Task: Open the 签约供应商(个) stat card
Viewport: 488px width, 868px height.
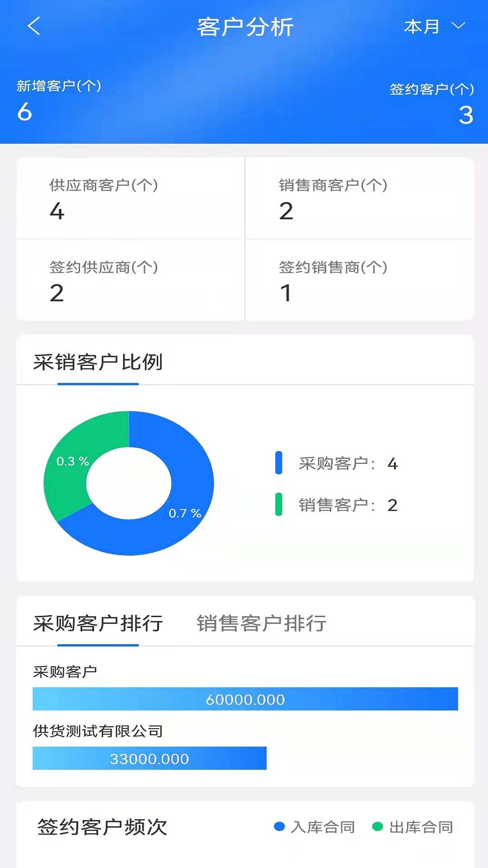Action: 130,280
